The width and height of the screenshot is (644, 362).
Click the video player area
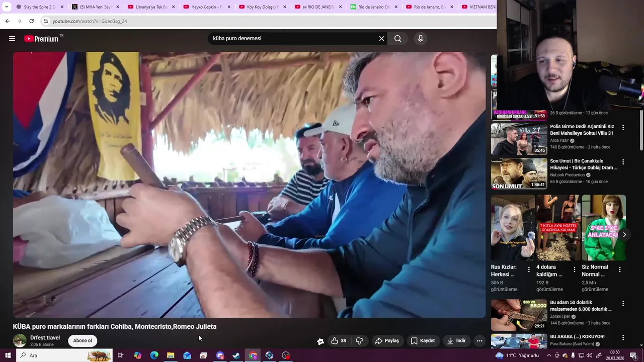coord(249,185)
